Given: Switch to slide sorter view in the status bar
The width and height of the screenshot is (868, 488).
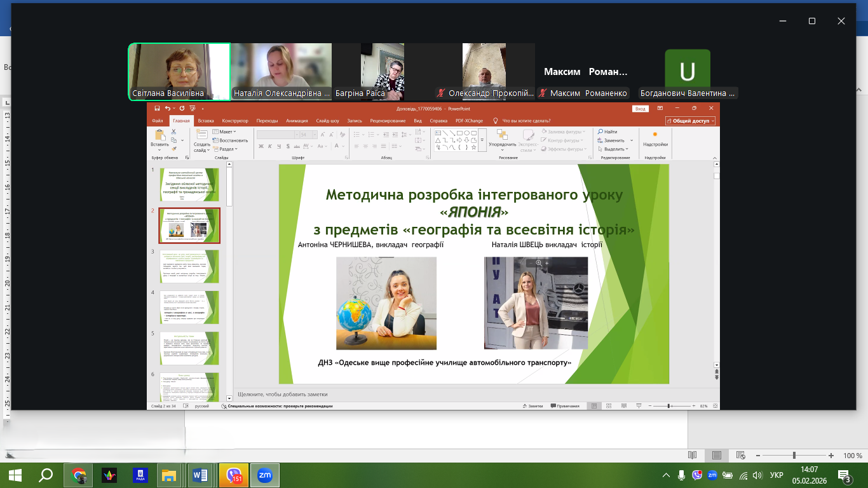Looking at the screenshot, I should tap(608, 406).
